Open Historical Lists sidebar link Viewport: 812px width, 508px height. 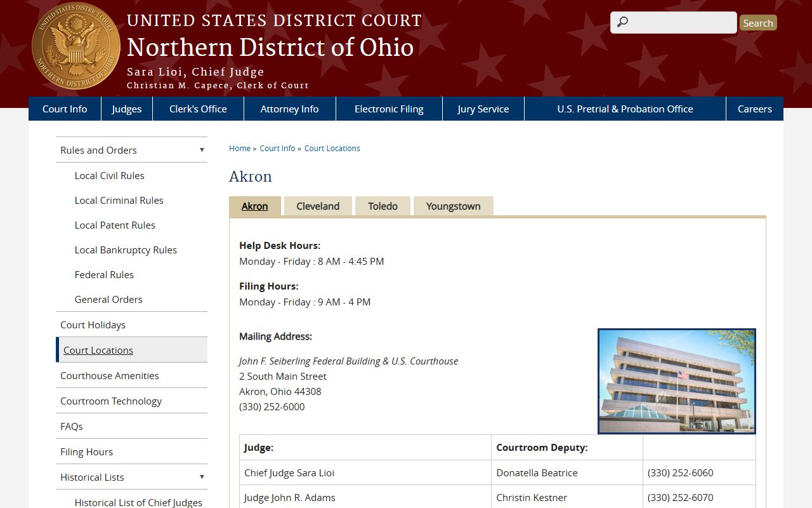(x=92, y=477)
